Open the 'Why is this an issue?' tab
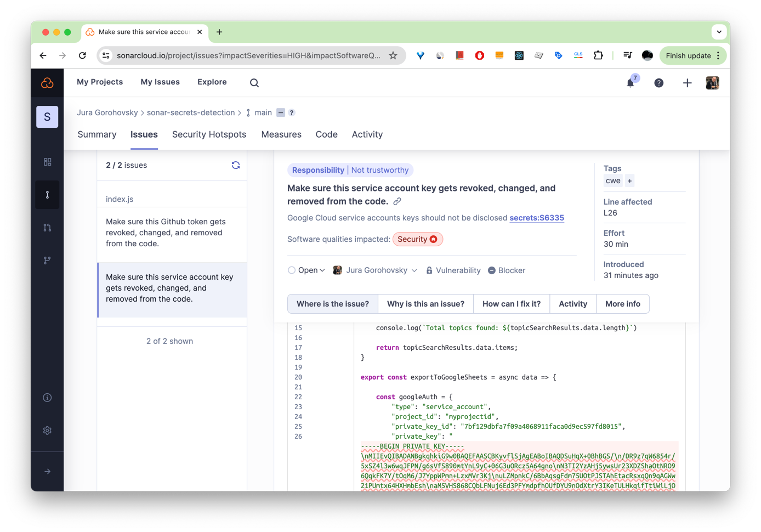This screenshot has width=761, height=532. pos(425,303)
